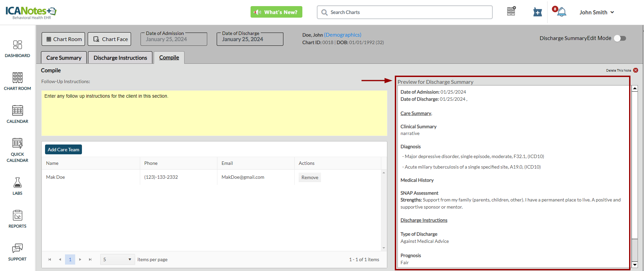Image resolution: width=644 pixels, height=271 pixels.
Task: Click Add Care Team button
Action: click(63, 150)
